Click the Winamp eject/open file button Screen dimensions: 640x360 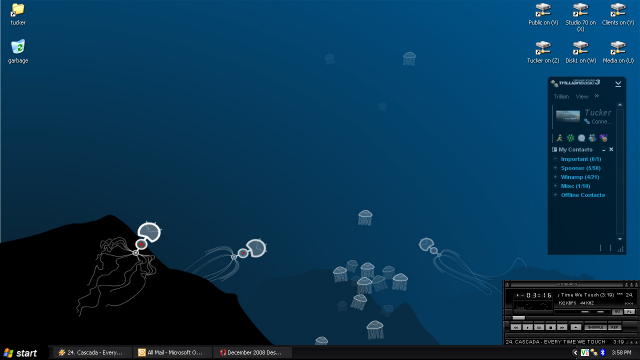point(576,327)
